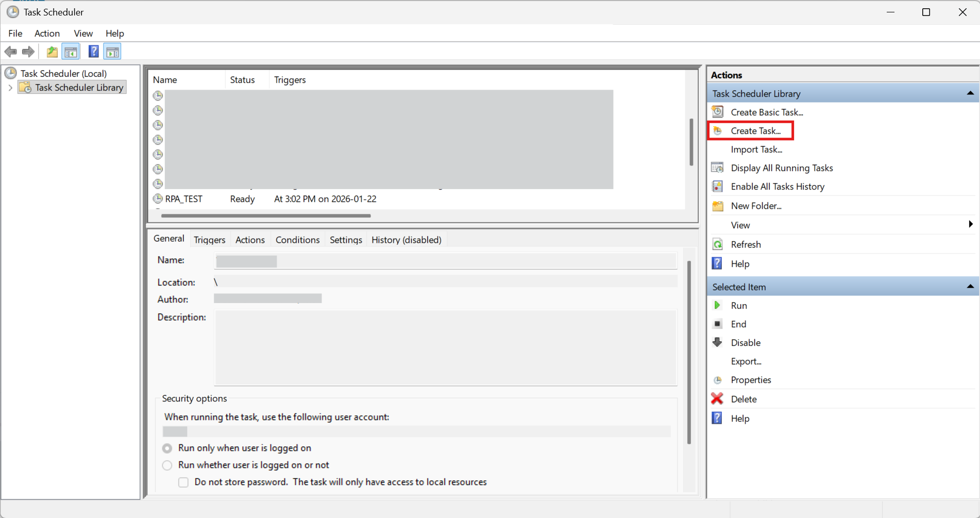This screenshot has height=518, width=980.
Task: Click the New Folder icon
Action: 718,206
